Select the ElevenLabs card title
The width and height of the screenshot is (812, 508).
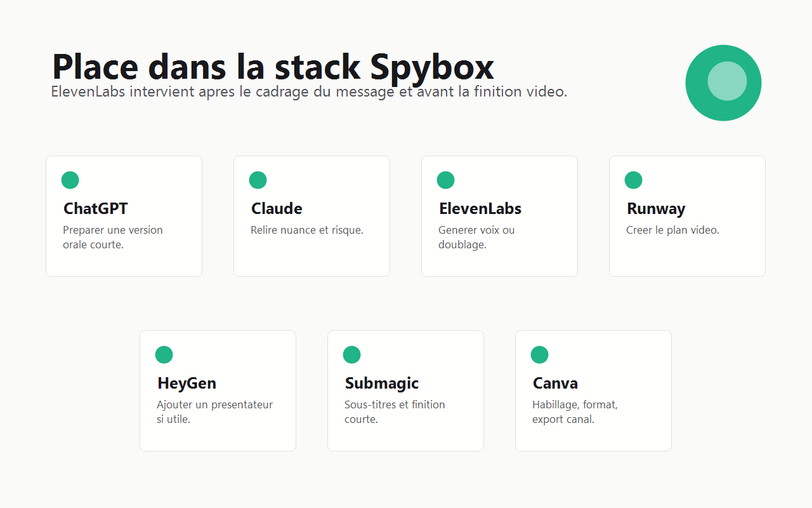(480, 208)
